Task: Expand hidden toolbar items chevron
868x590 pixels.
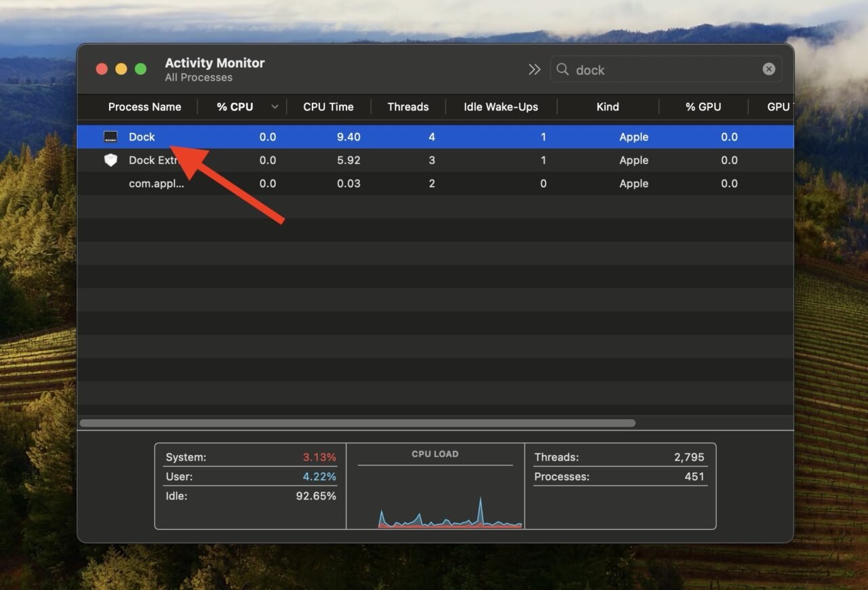Action: coord(534,69)
